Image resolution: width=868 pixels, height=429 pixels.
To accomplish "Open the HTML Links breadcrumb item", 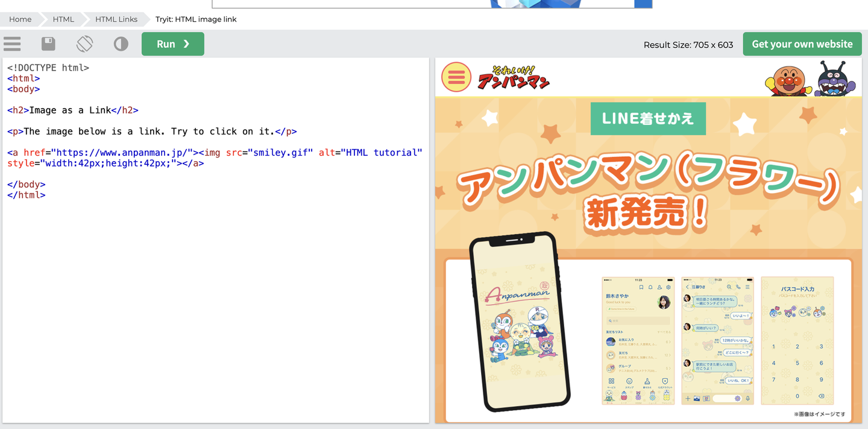I will pos(116,19).
